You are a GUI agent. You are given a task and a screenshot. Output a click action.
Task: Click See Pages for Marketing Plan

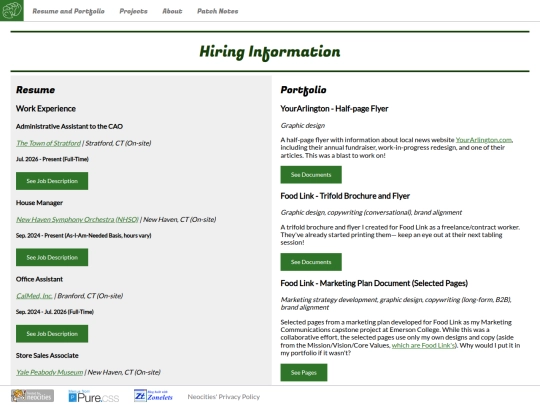click(x=304, y=373)
